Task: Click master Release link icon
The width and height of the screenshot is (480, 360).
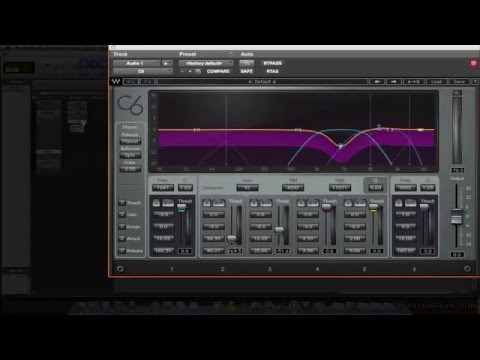Action: [x=122, y=250]
